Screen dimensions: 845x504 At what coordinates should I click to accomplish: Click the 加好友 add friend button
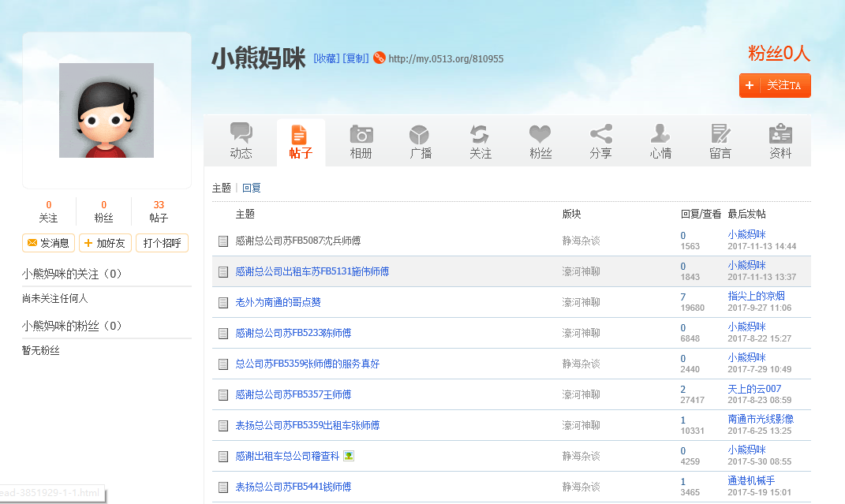point(105,243)
